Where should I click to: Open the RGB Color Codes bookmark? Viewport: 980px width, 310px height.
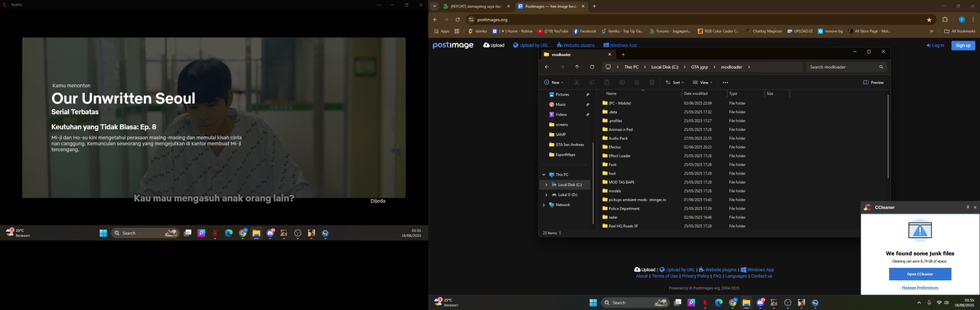pos(719,31)
